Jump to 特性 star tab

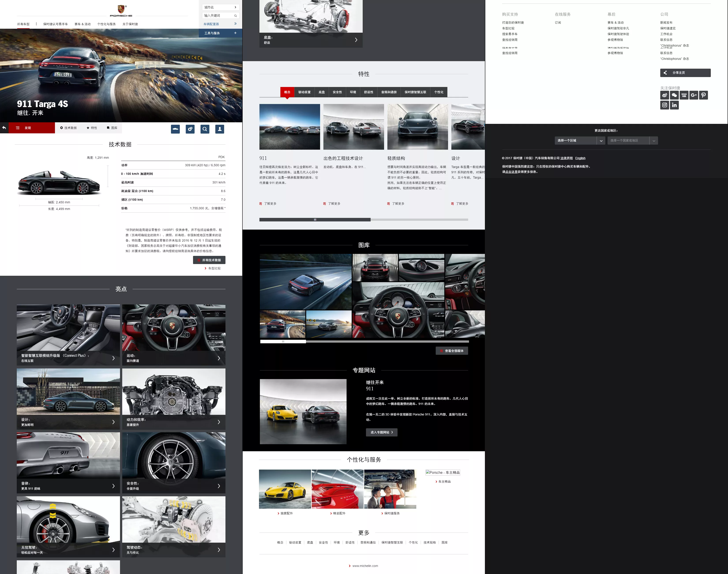click(92, 128)
